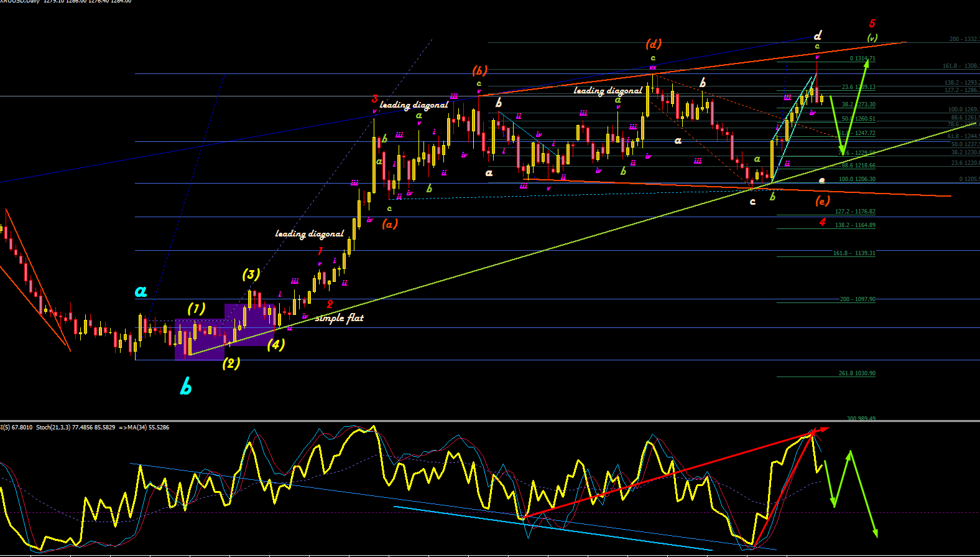Click the orange (b) wave label
Image resolution: width=980 pixels, height=557 pixels.
pos(479,70)
